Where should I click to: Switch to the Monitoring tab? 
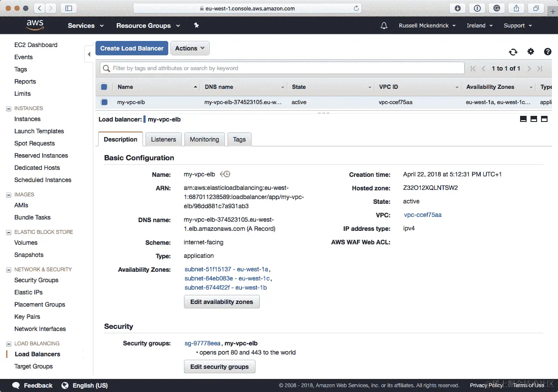tap(204, 139)
